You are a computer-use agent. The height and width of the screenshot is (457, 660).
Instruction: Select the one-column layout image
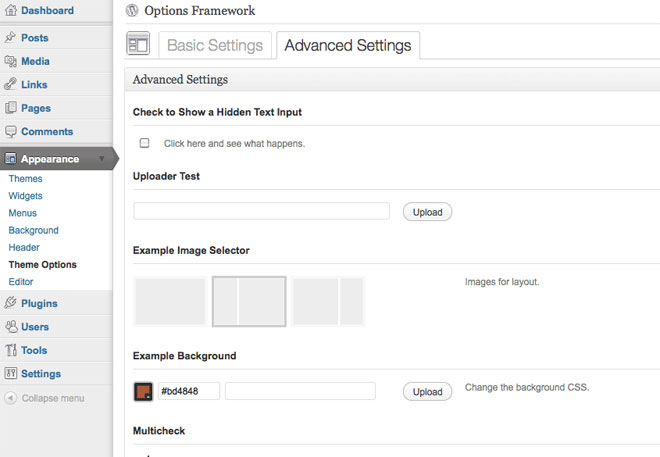point(170,301)
